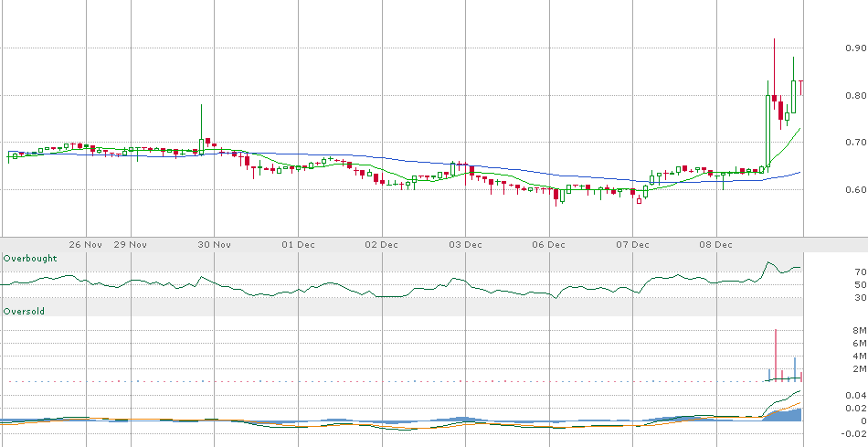This screenshot has width=868, height=447.
Task: Click the 01 Dec date label
Action: pos(298,244)
